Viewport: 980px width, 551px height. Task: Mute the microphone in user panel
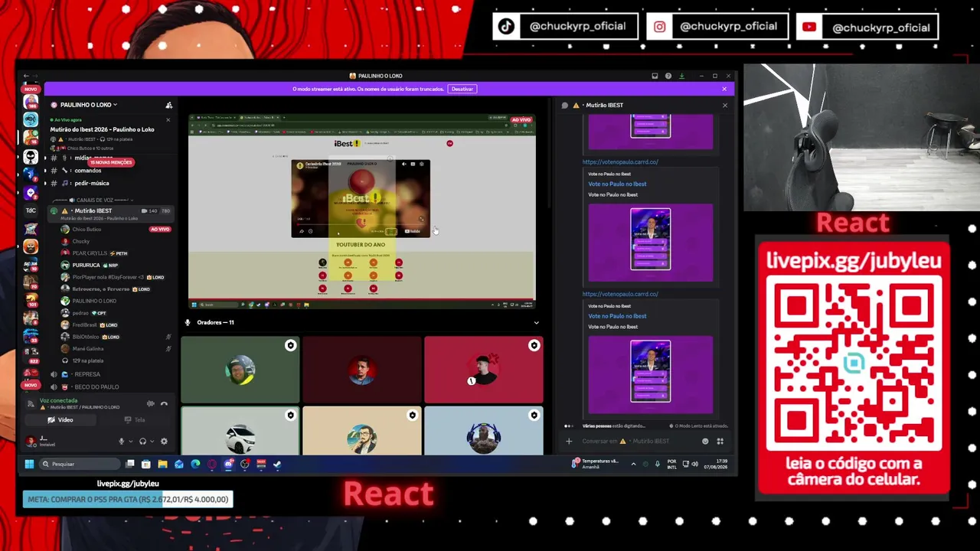[121, 441]
